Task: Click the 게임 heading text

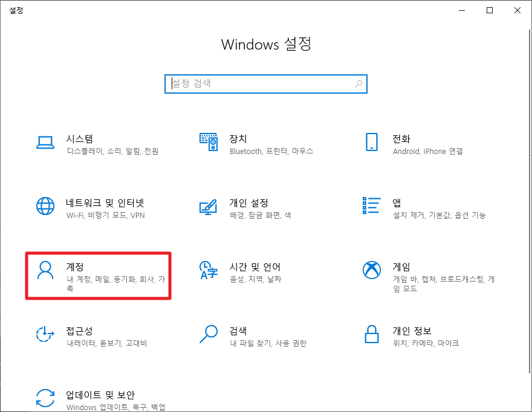Action: pos(401,267)
